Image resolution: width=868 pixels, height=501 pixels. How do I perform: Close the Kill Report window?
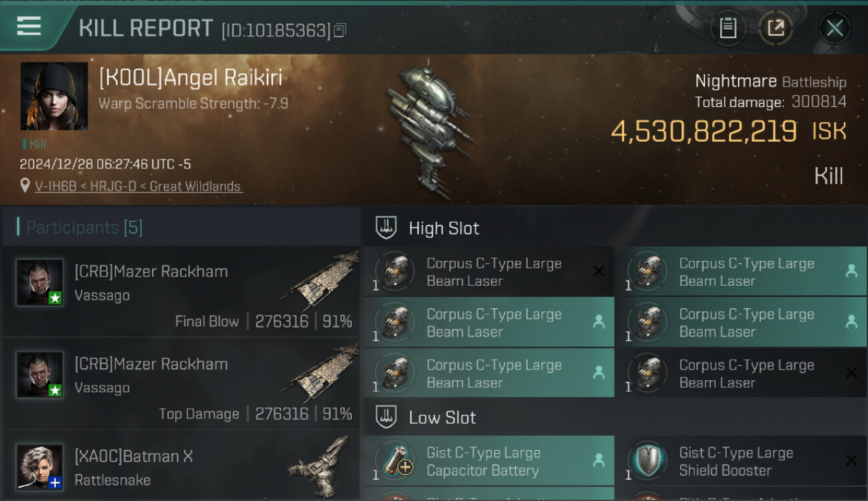point(834,28)
